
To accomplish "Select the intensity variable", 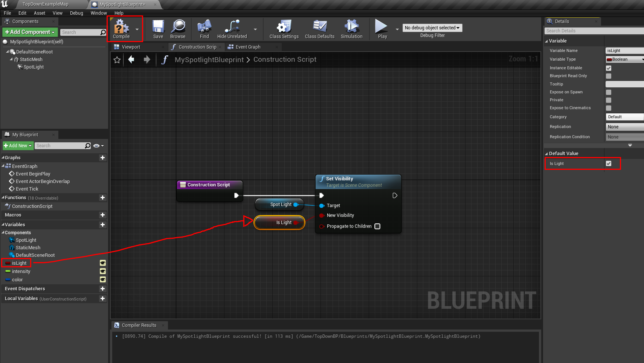I will tap(21, 271).
